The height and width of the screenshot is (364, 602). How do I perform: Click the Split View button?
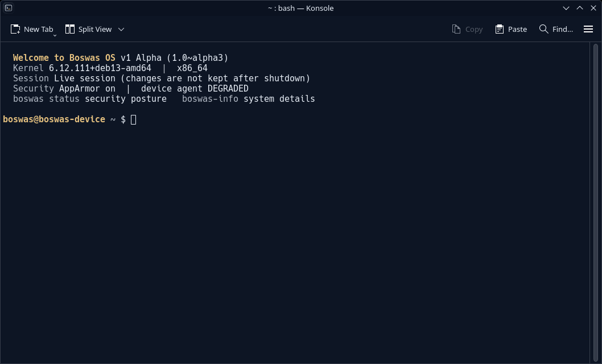pyautogui.click(x=88, y=29)
